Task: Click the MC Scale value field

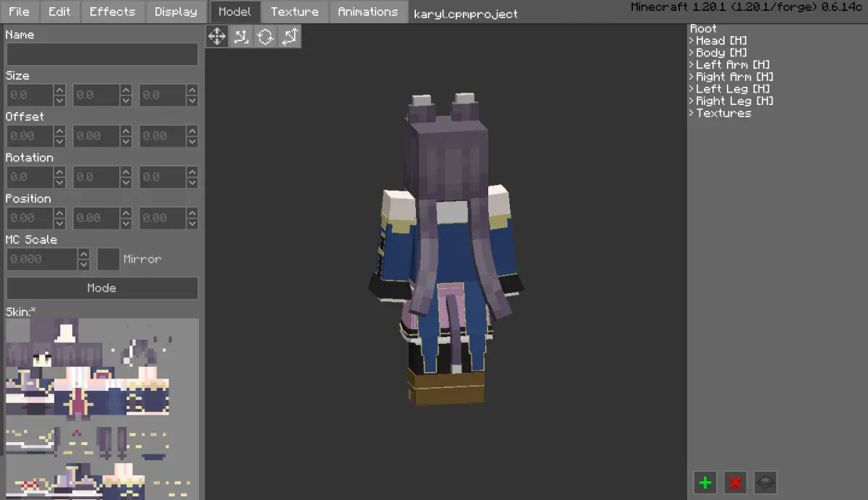Action: coord(41,259)
